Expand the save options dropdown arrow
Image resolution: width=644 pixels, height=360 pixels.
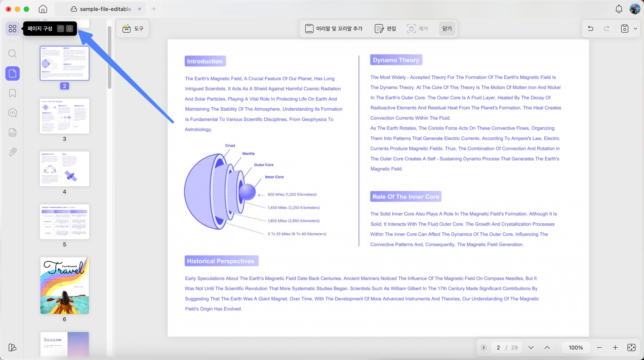tap(635, 29)
